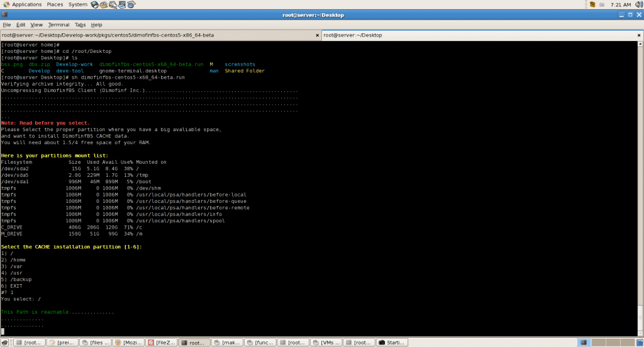
Task: Switch to the [files ... taskbar window
Action: pos(96,343)
